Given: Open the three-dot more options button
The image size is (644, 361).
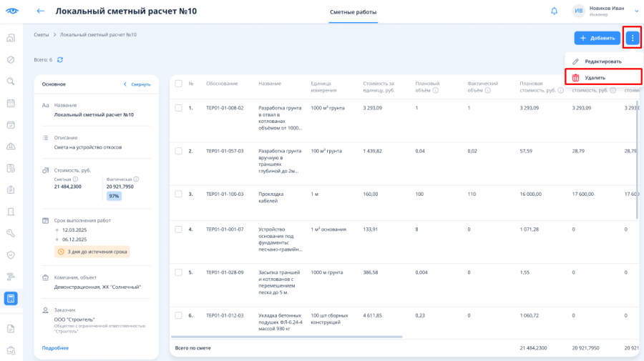Looking at the screenshot, I should tap(633, 38).
